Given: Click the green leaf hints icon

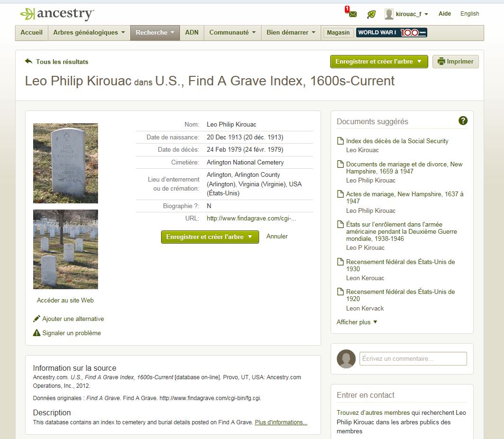Looking at the screenshot, I should tap(371, 14).
